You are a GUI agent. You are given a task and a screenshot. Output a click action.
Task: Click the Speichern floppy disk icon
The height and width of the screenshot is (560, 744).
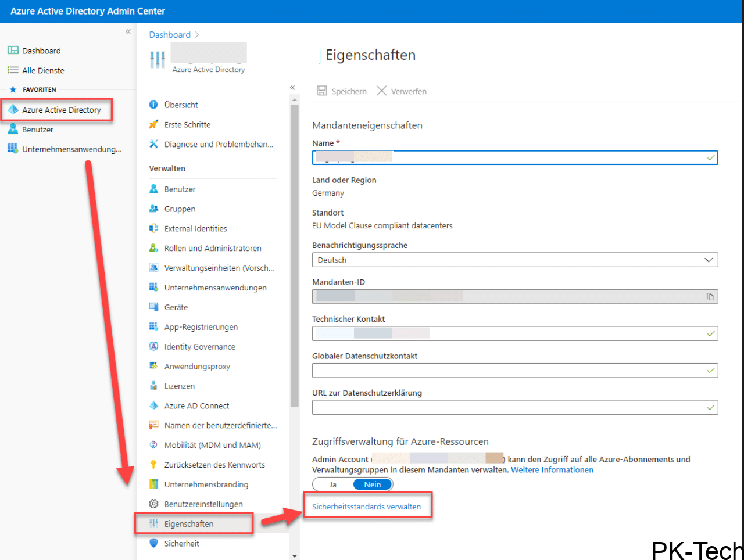click(322, 91)
